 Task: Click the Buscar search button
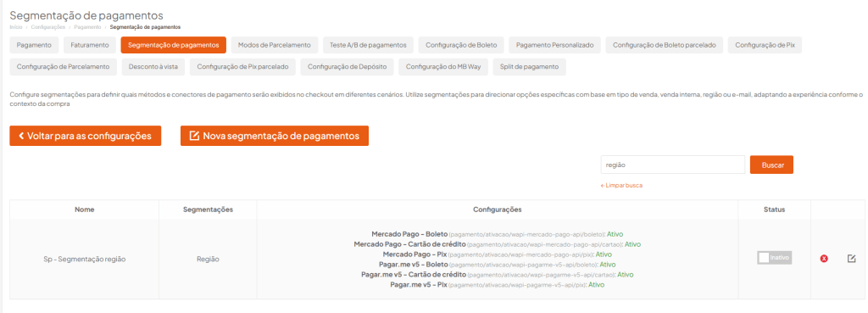[x=771, y=165]
